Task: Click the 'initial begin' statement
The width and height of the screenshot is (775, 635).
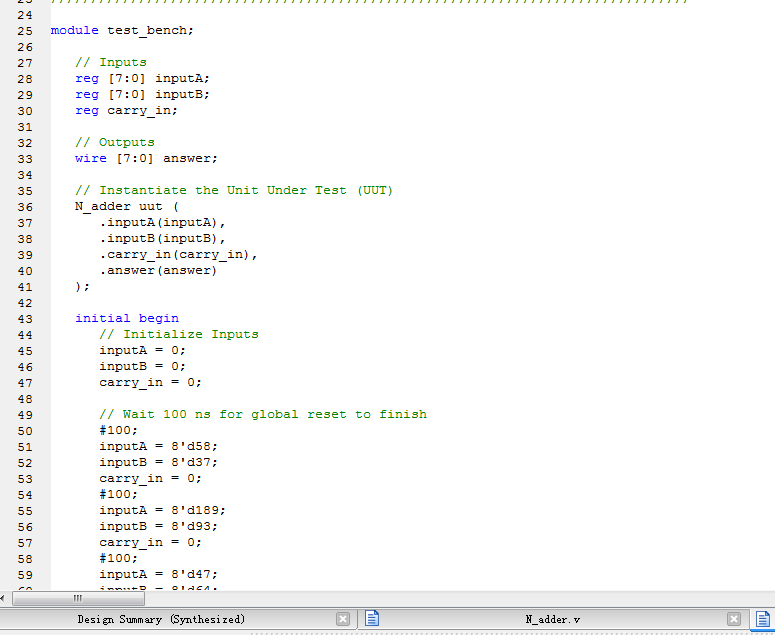Action: (x=127, y=318)
